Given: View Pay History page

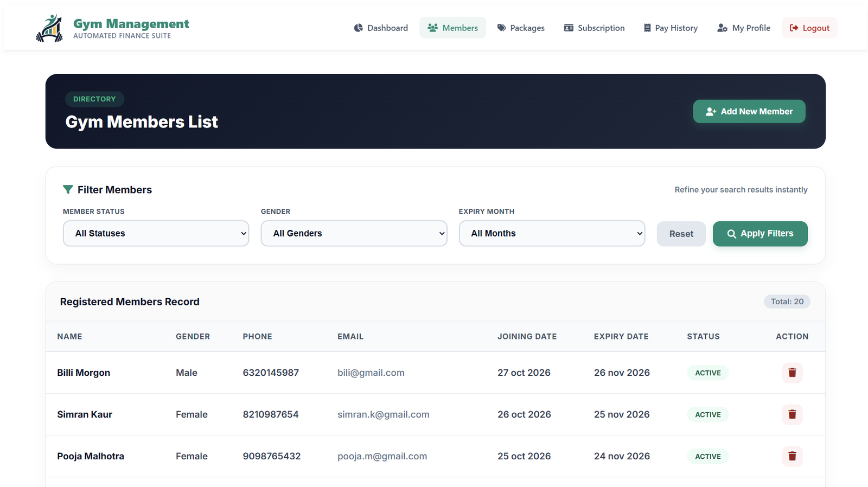Looking at the screenshot, I should [x=671, y=28].
